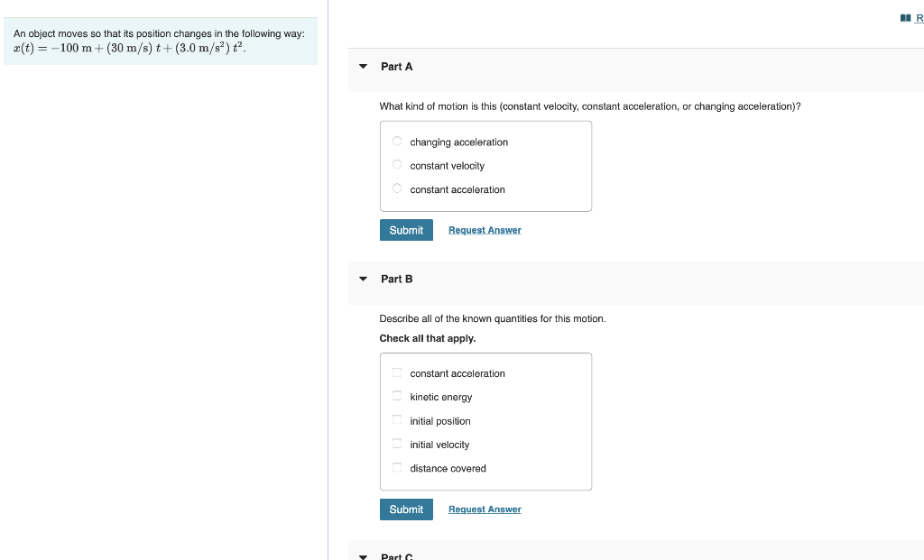Click the Part B section header
Screen dimensions: 924x560
click(x=636, y=280)
